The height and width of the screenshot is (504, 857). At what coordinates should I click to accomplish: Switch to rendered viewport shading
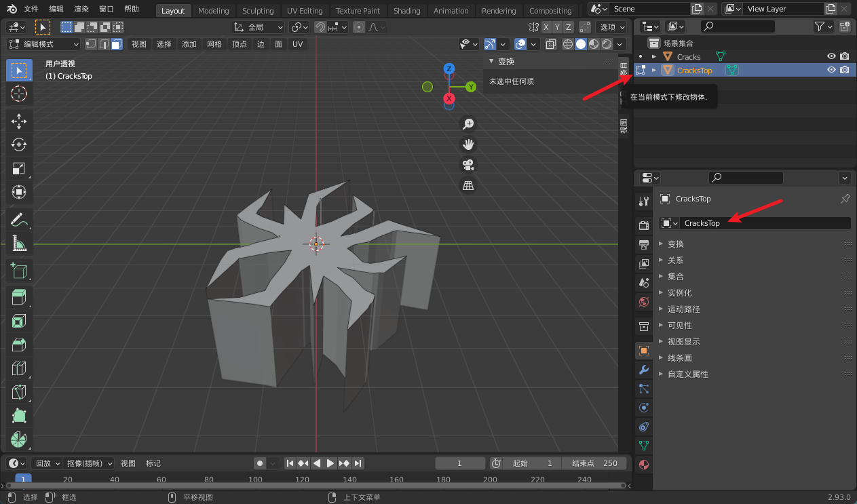607,44
